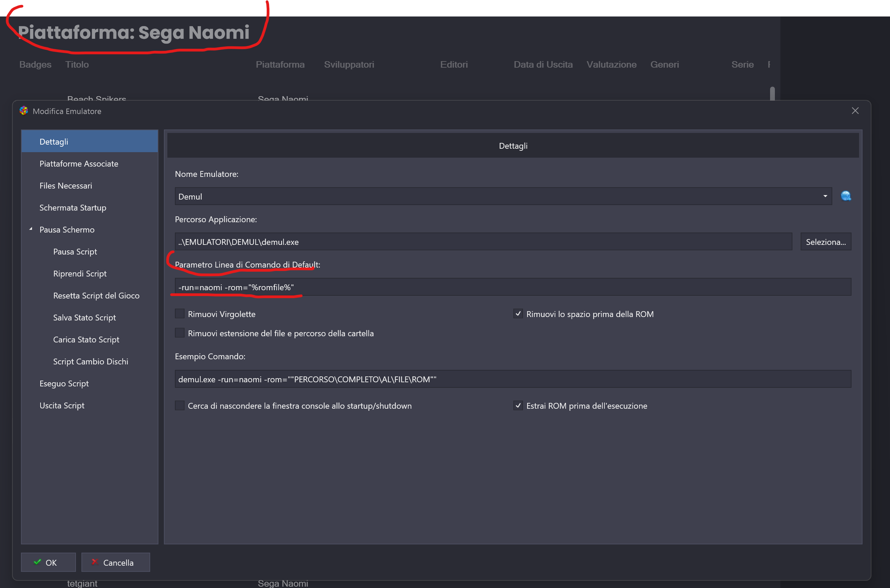The image size is (890, 588).
Task: Sort by Sviluppatori column header
Action: (349, 65)
